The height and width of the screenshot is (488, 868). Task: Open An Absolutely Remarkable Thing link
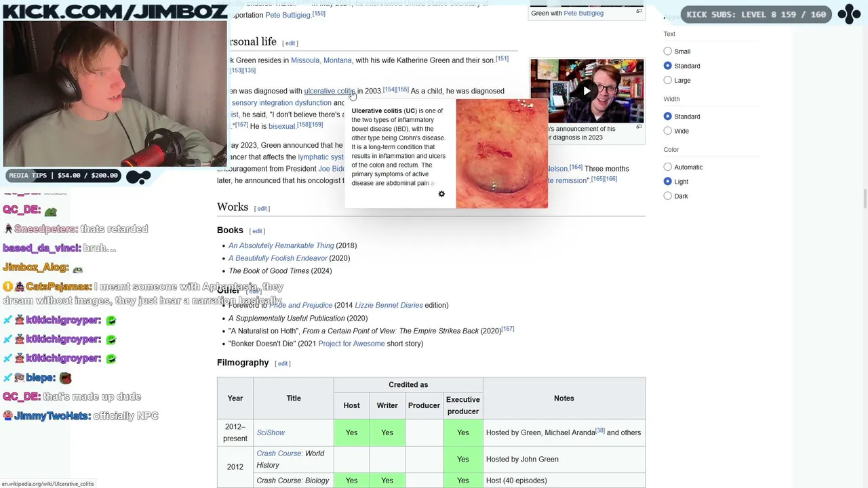click(281, 245)
